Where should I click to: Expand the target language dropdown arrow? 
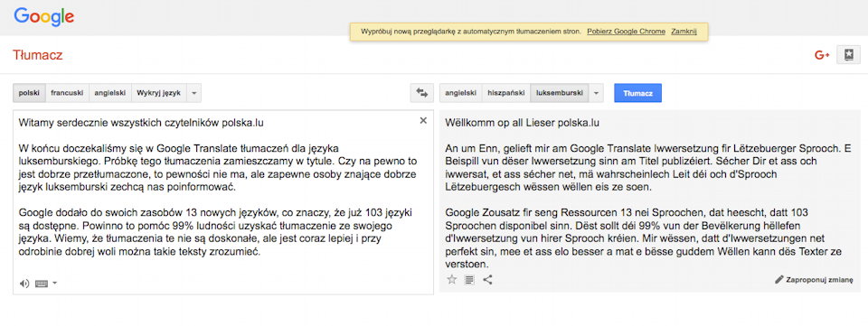596,93
